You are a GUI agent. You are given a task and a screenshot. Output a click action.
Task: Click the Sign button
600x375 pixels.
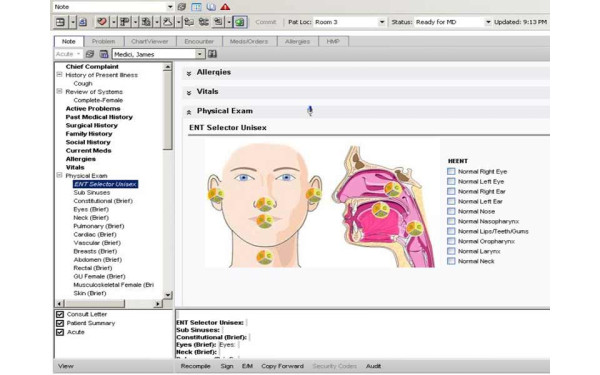(227, 366)
